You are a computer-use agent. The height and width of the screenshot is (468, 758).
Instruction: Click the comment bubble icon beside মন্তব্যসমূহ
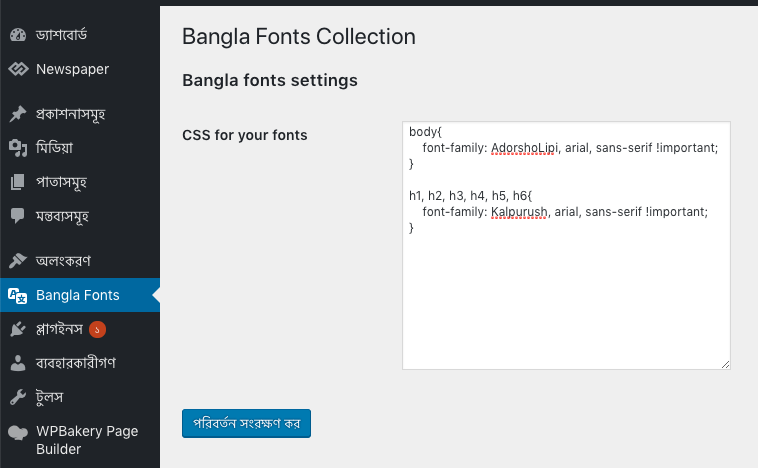coord(18,216)
